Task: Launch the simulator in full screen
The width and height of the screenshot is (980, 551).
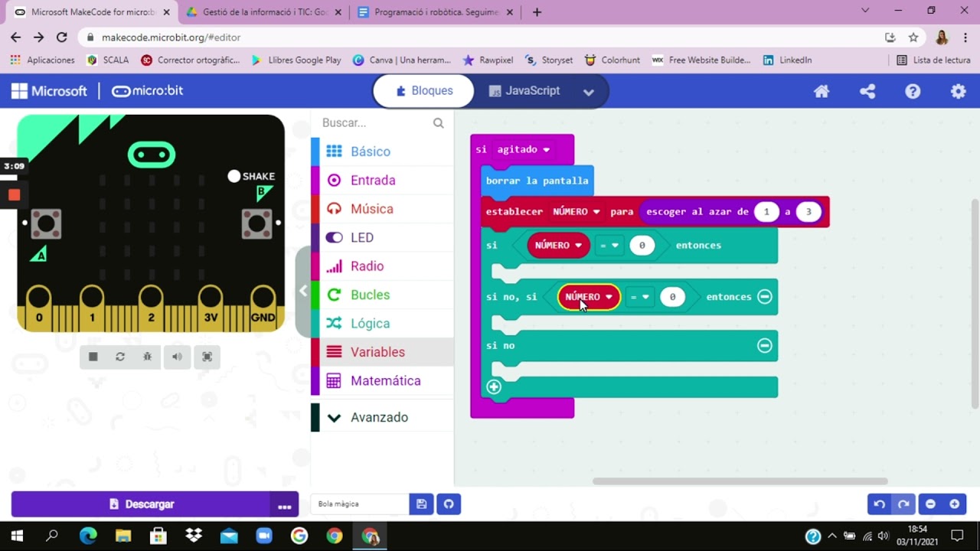Action: click(207, 357)
